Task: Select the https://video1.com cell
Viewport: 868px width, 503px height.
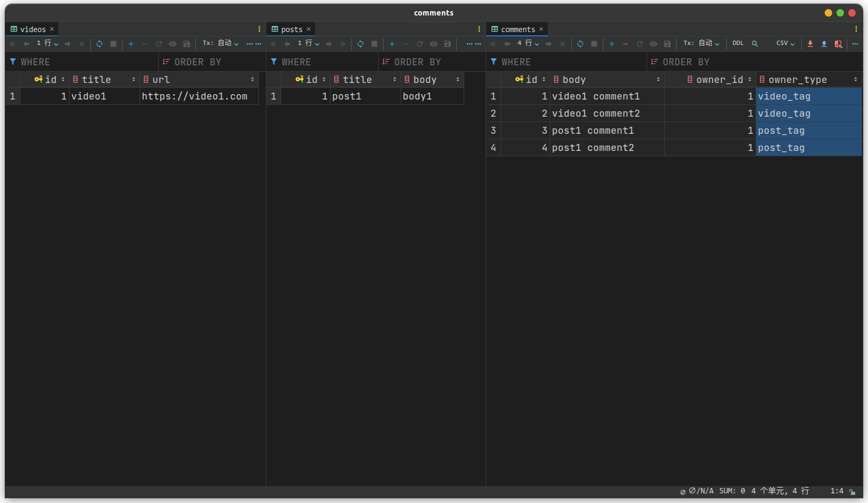Action: click(199, 96)
